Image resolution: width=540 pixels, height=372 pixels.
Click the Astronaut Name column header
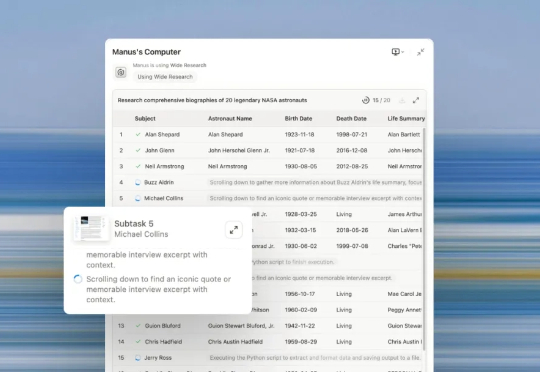(230, 118)
